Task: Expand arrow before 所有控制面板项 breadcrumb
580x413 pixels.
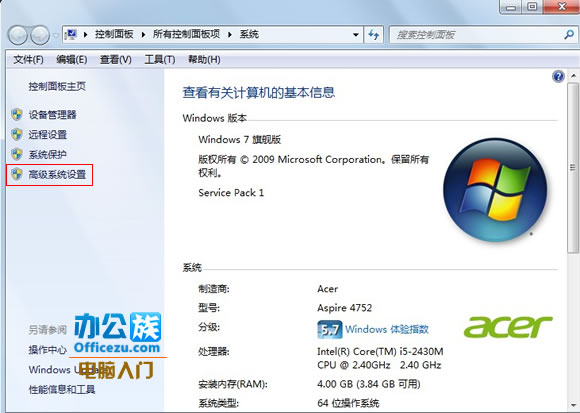Action: click(143, 35)
